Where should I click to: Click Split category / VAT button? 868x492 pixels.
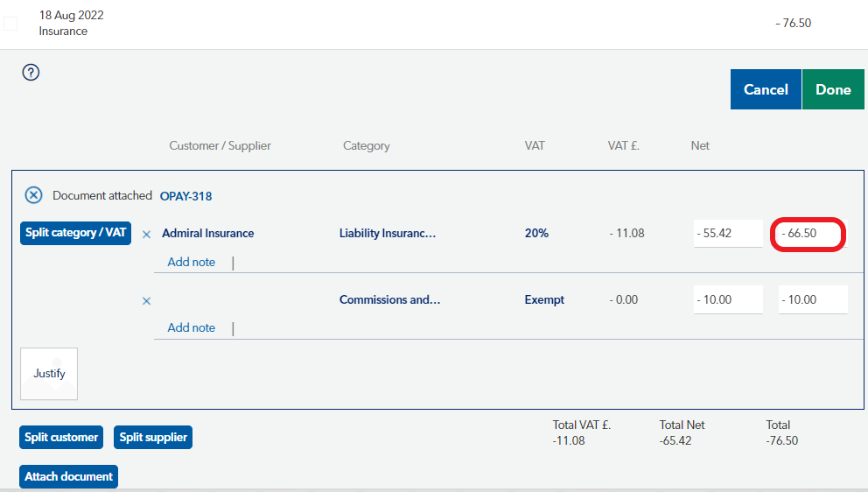(x=76, y=233)
